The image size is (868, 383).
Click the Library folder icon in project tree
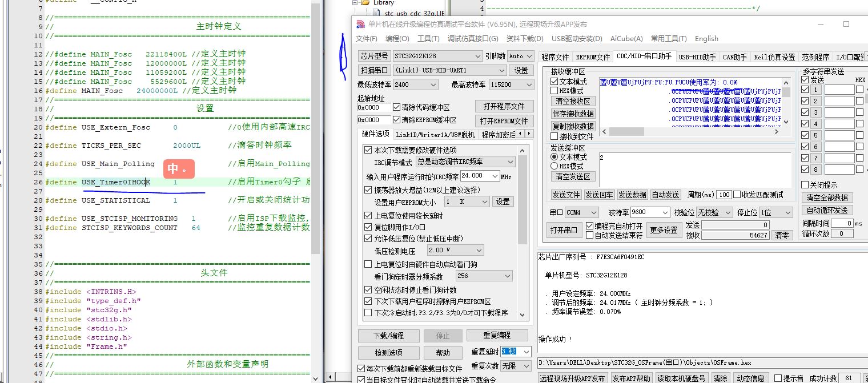click(365, 3)
